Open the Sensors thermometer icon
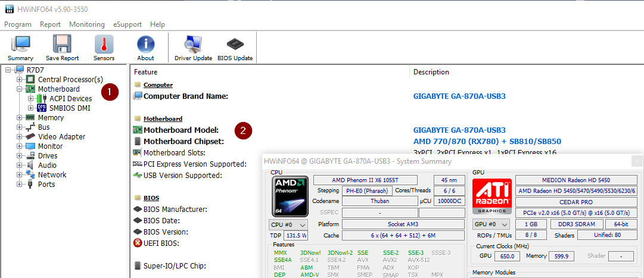Image resolution: width=644 pixels, height=278 pixels. [104, 44]
